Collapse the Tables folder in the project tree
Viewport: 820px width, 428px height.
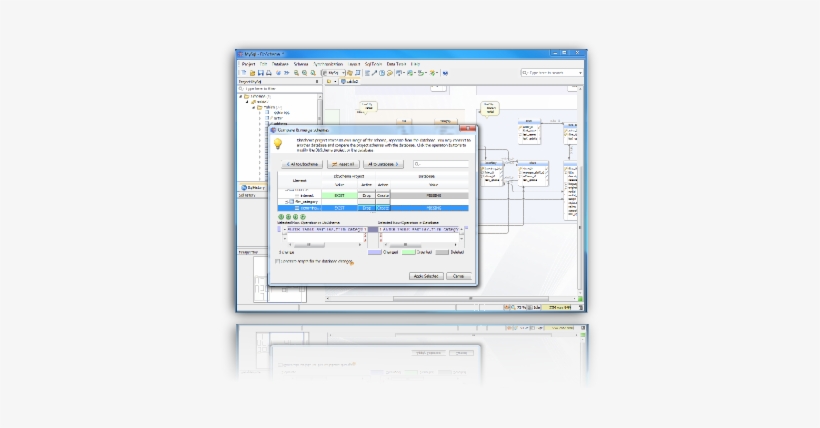[x=254, y=107]
